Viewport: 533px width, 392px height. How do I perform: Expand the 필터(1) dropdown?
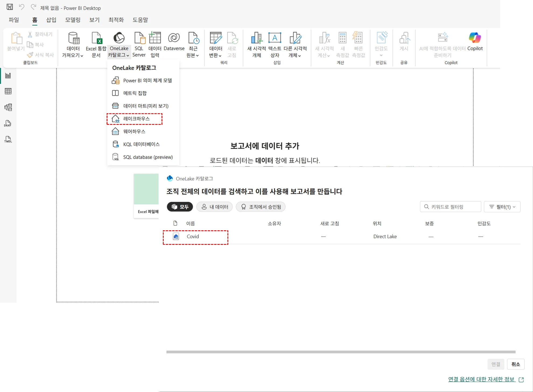click(x=502, y=207)
